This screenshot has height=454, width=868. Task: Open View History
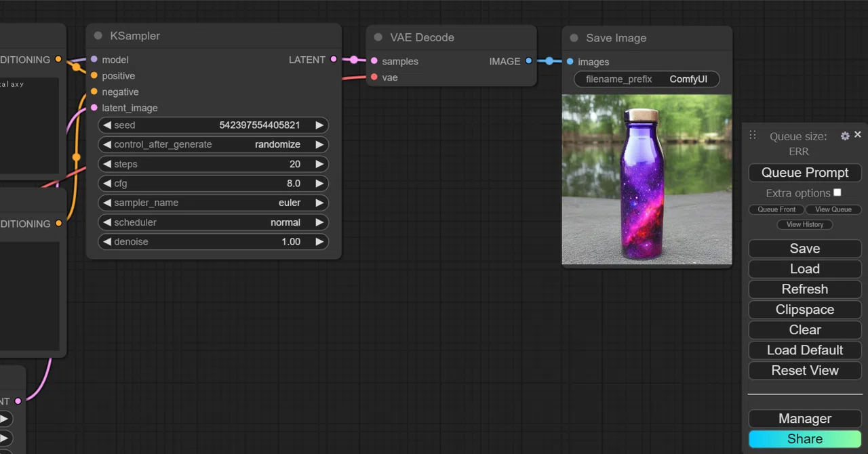click(805, 224)
